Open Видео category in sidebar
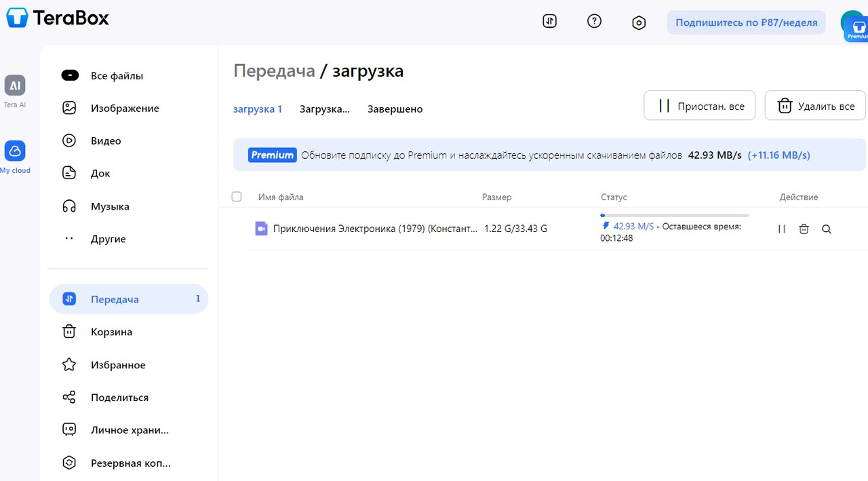The width and height of the screenshot is (868, 481). [129, 140]
